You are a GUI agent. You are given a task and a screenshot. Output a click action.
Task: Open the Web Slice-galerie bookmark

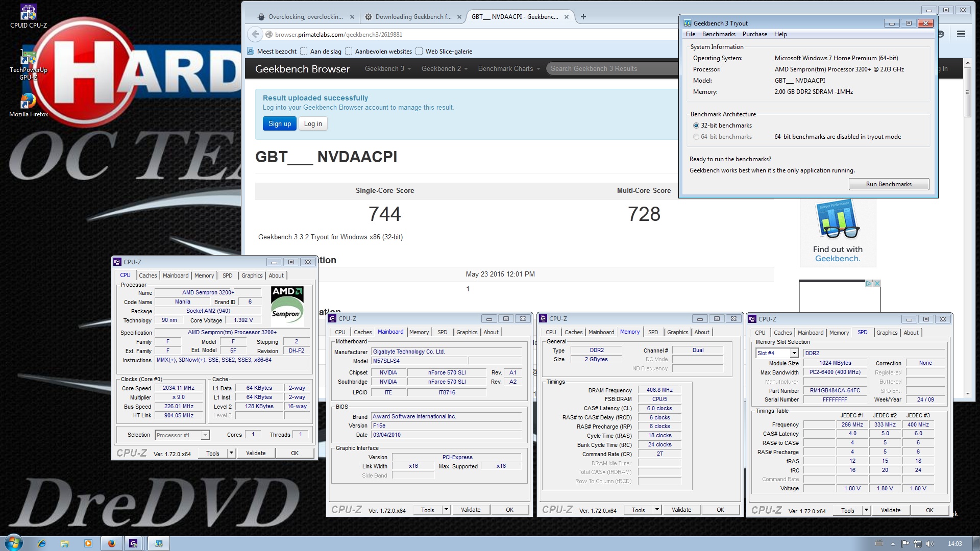444,51
